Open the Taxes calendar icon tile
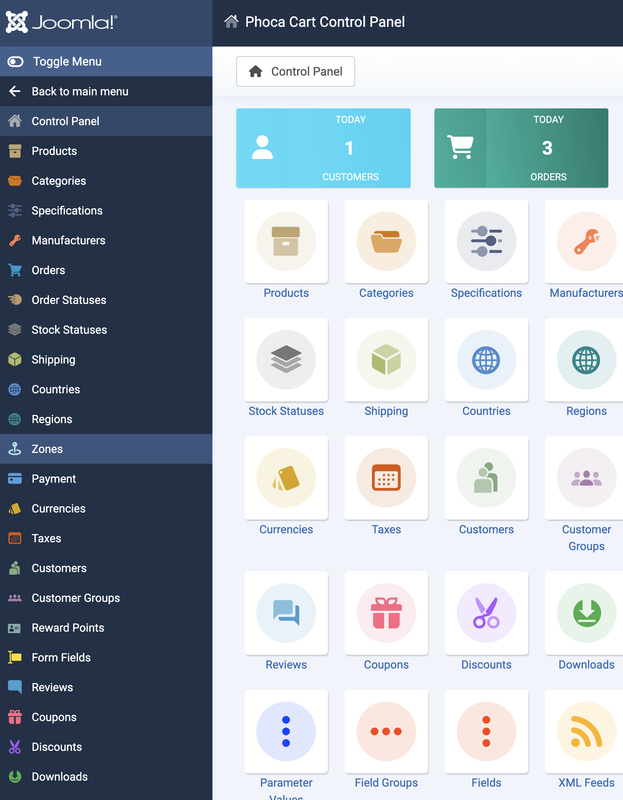 click(x=386, y=478)
